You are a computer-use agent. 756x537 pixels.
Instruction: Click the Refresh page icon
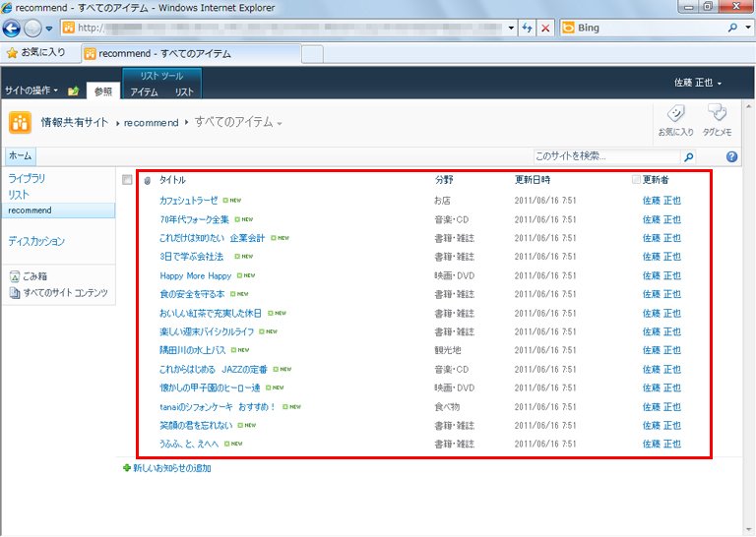527,28
